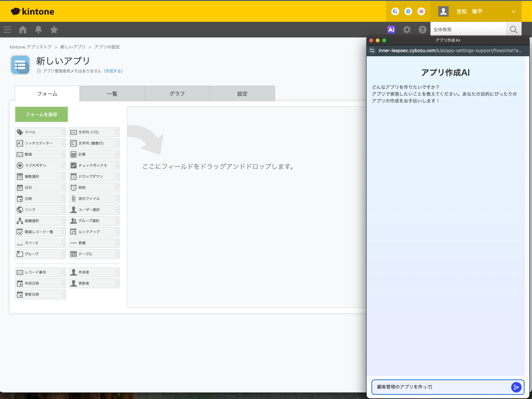
Task: Click the フォームを保存 button
Action: click(x=41, y=114)
